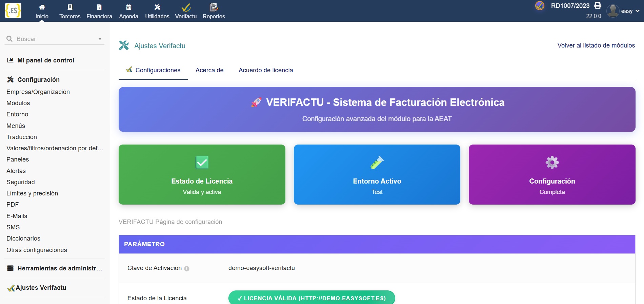Click the demo-easysoft-verifactu activation key value
Viewport: 644px width, 304px height.
click(x=262, y=268)
